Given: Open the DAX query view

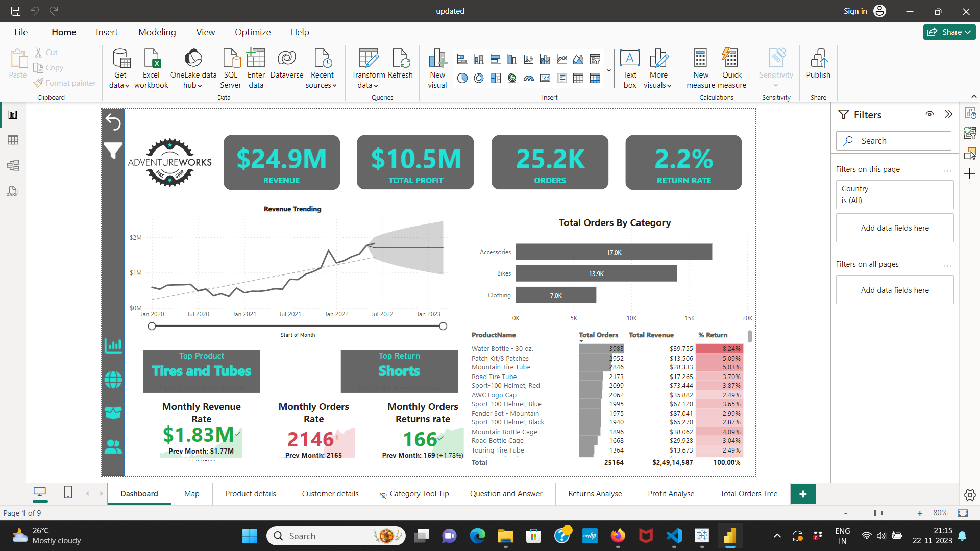Looking at the screenshot, I should [x=12, y=191].
